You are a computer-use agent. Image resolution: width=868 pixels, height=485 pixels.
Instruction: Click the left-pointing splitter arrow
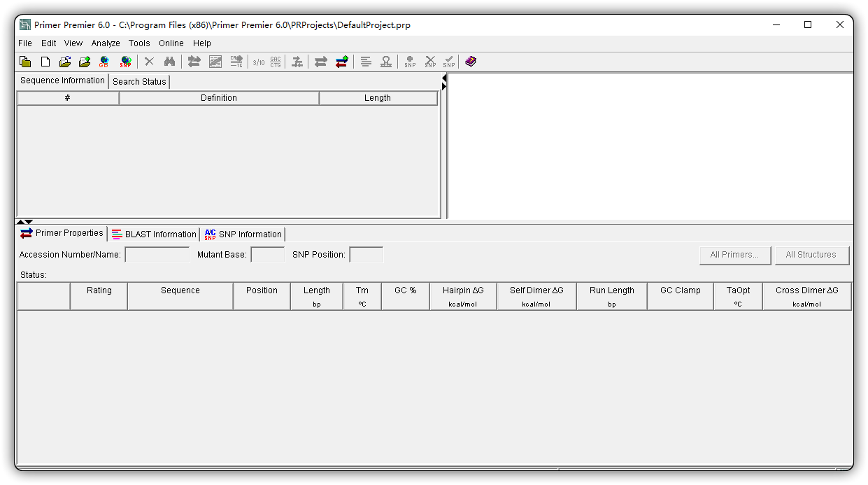[x=444, y=78]
